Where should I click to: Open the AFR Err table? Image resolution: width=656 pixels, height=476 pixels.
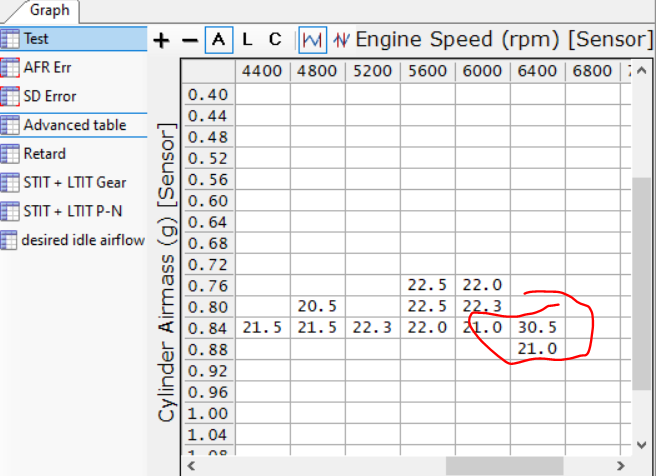(x=74, y=67)
